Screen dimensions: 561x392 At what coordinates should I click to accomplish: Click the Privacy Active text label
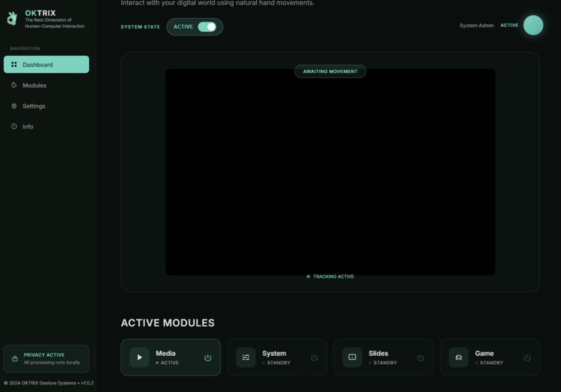[44, 355]
